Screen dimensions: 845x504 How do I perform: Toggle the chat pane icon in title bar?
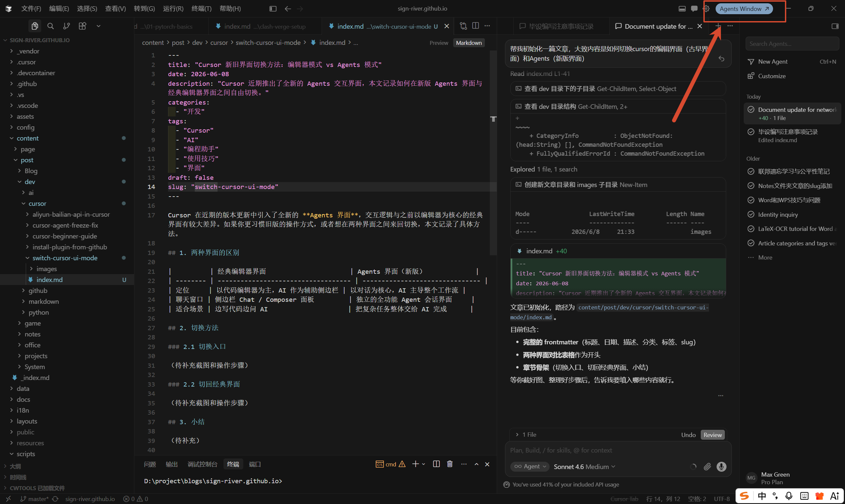[694, 9]
